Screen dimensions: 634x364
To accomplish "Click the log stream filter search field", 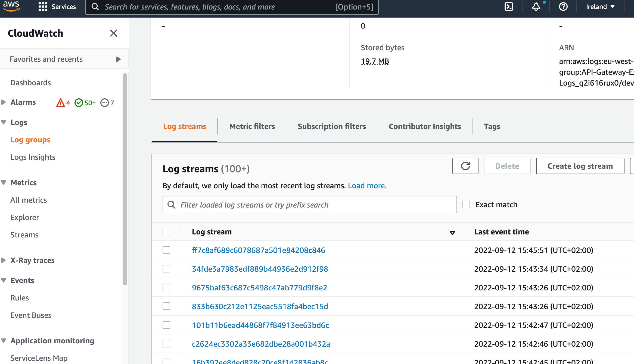I will click(x=309, y=205).
